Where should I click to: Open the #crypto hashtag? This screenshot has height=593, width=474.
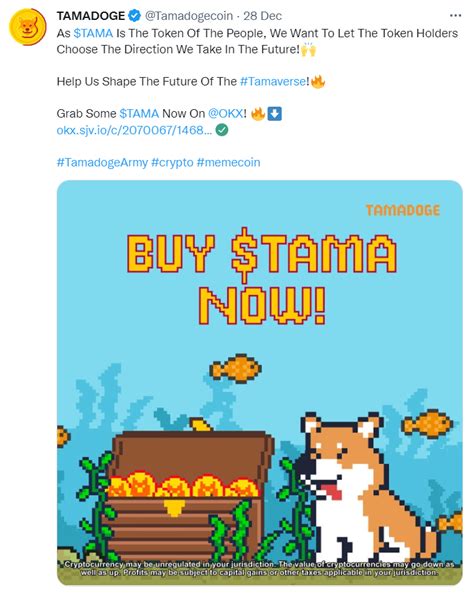(x=172, y=163)
